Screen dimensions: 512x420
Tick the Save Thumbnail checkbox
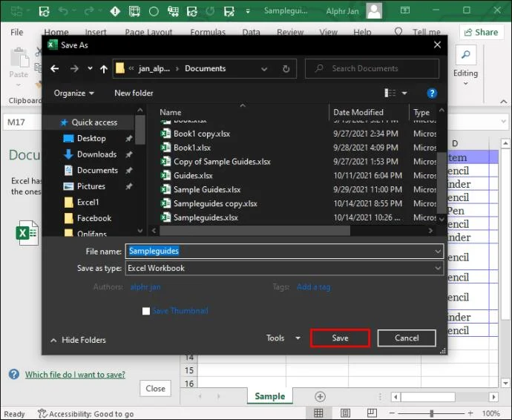(146, 311)
